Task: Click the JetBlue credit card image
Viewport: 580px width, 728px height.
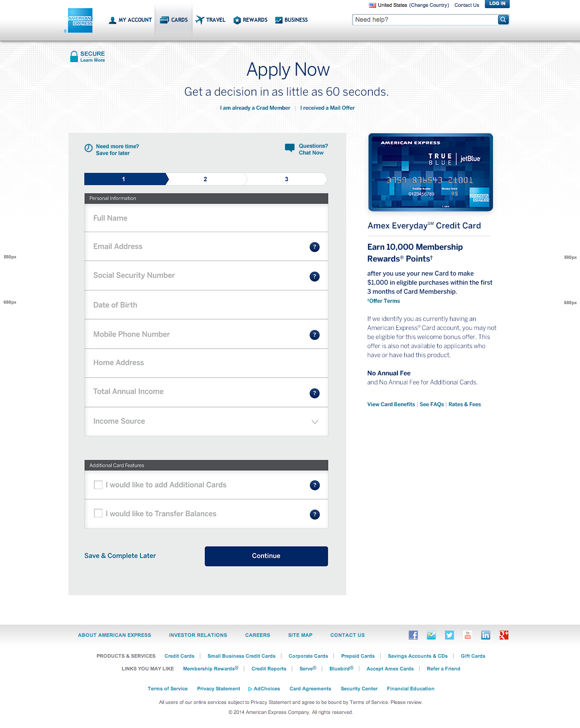Action: tap(430, 172)
